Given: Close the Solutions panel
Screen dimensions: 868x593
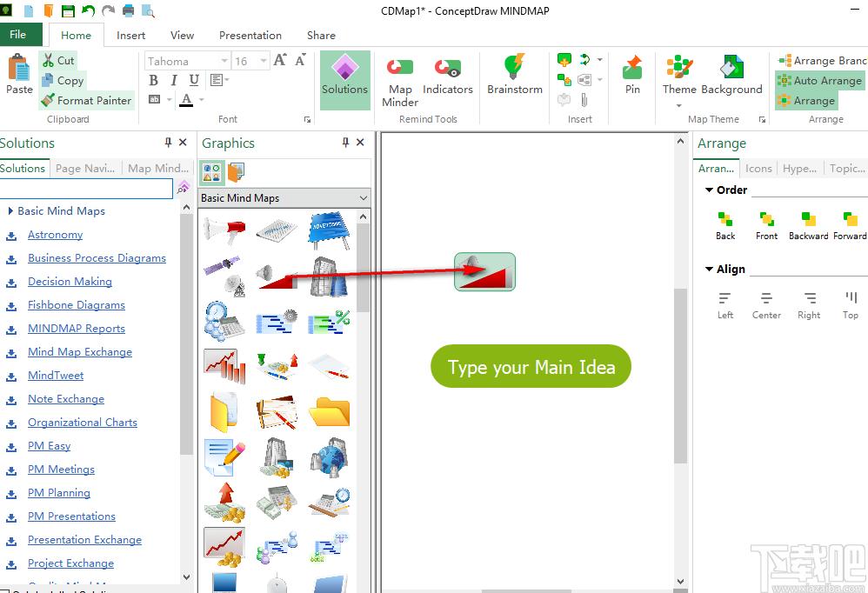Looking at the screenshot, I should tap(183, 143).
